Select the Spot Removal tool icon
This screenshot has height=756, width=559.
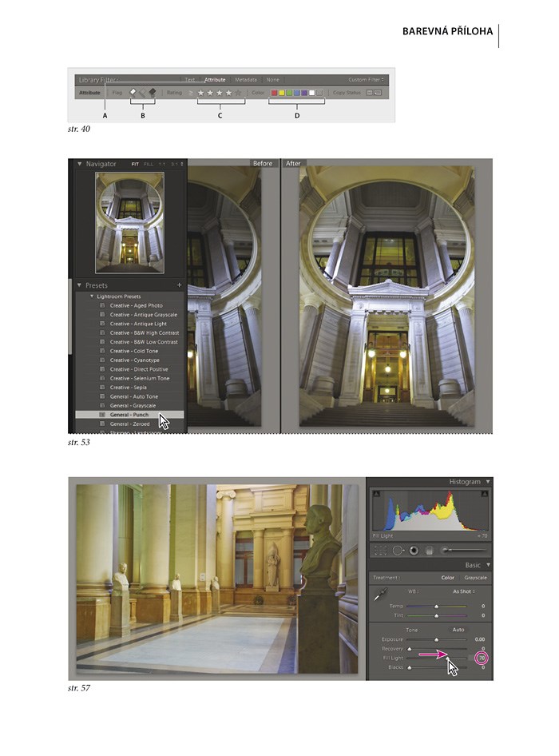point(397,550)
